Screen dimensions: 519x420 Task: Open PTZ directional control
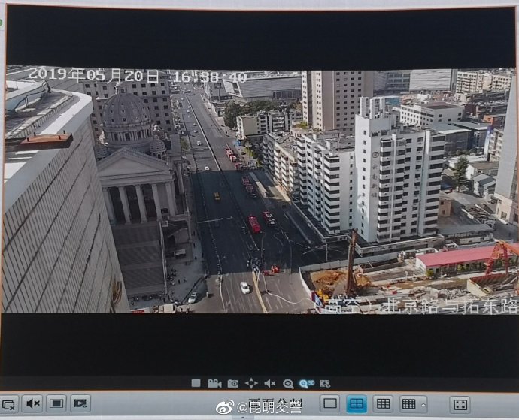(251, 383)
